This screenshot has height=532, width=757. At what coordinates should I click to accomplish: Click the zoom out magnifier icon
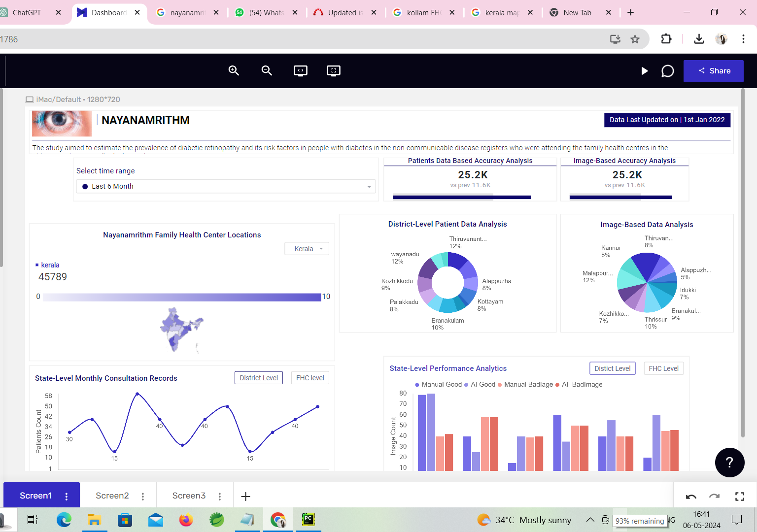(x=267, y=70)
